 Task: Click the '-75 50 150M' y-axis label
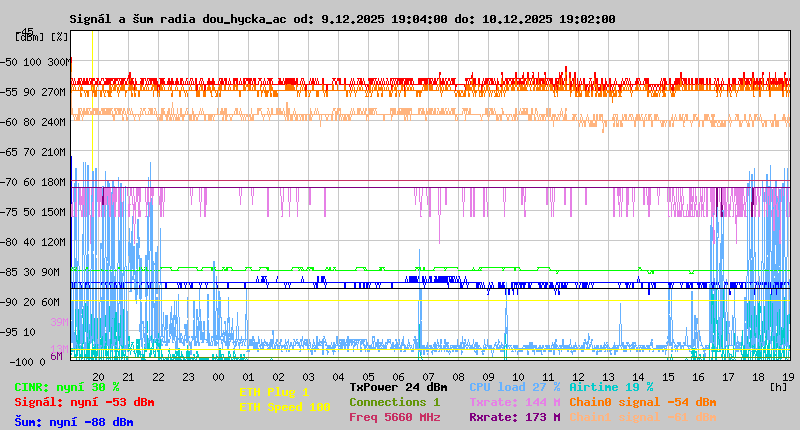33,212
